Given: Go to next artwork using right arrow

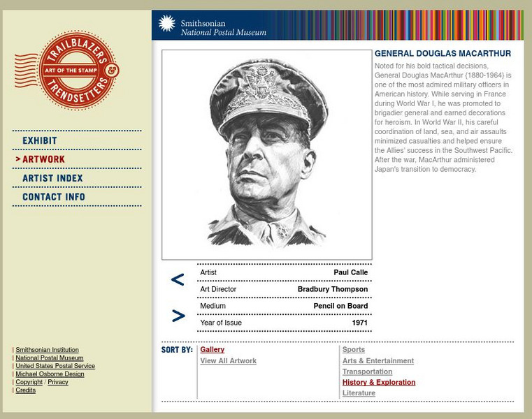Looking at the screenshot, I should click(x=178, y=316).
